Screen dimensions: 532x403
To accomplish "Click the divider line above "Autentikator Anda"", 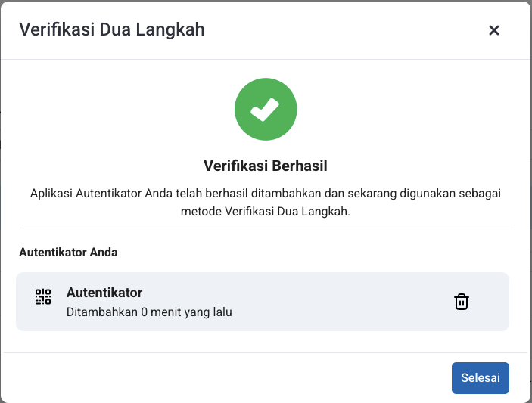I will (x=266, y=228).
